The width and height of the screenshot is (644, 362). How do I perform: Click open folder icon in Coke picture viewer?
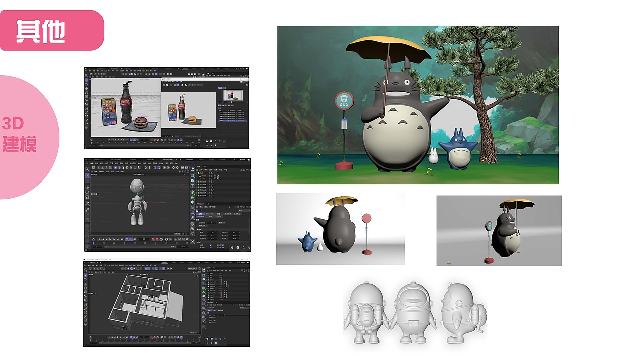[164, 85]
